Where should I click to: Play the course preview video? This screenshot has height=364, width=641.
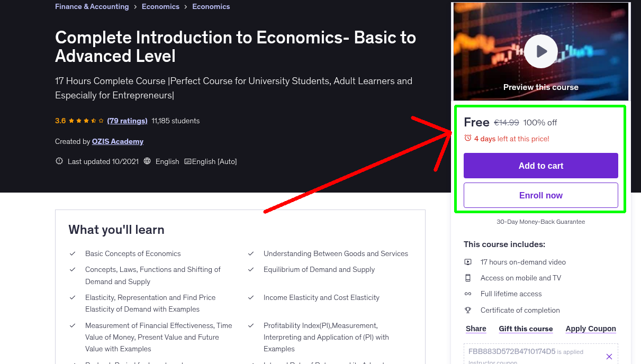tap(540, 51)
